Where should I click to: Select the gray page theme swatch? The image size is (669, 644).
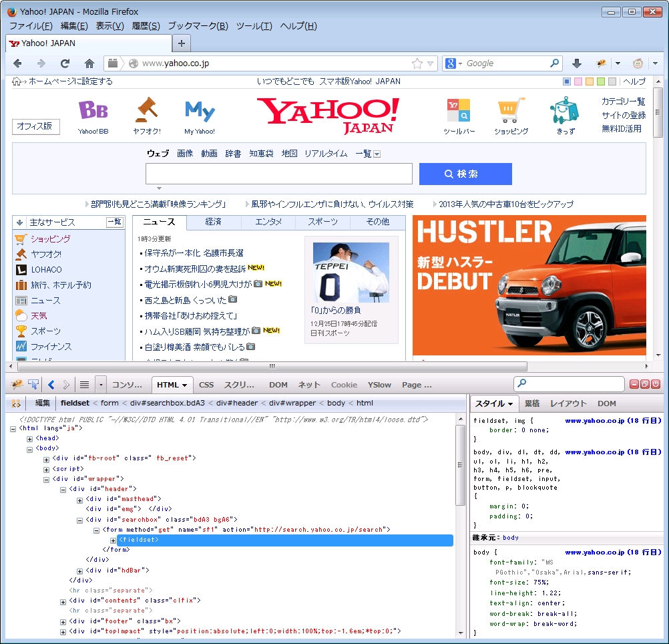tap(612, 82)
